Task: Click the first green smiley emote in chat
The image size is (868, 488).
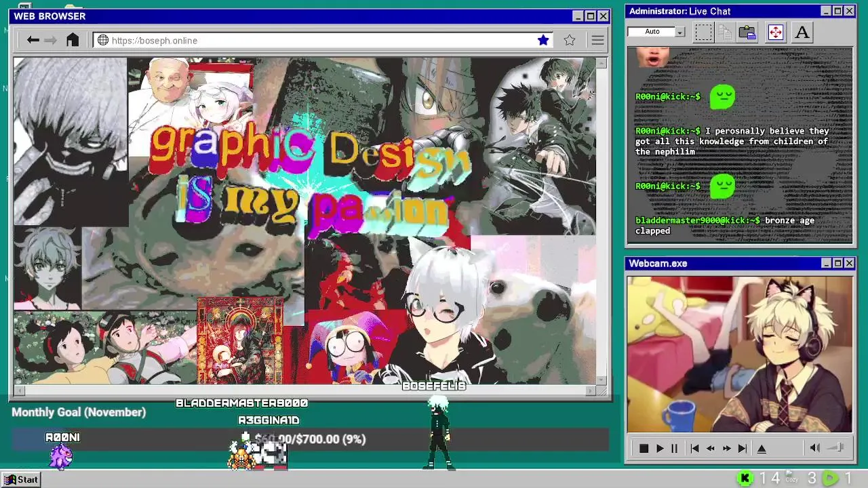Action: tap(722, 96)
